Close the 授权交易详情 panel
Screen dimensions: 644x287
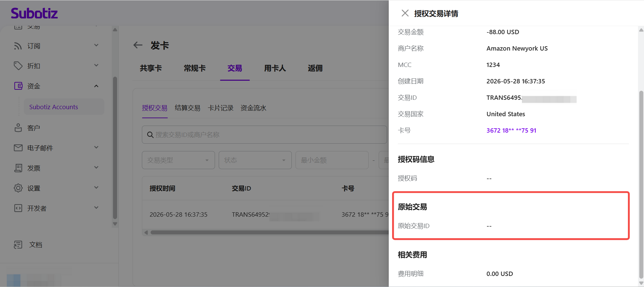pyautogui.click(x=405, y=13)
